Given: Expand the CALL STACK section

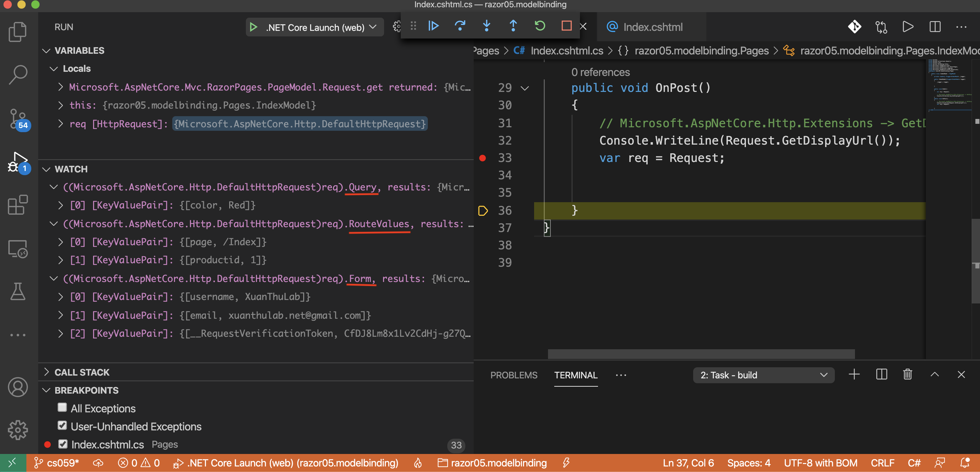Looking at the screenshot, I should coord(82,372).
